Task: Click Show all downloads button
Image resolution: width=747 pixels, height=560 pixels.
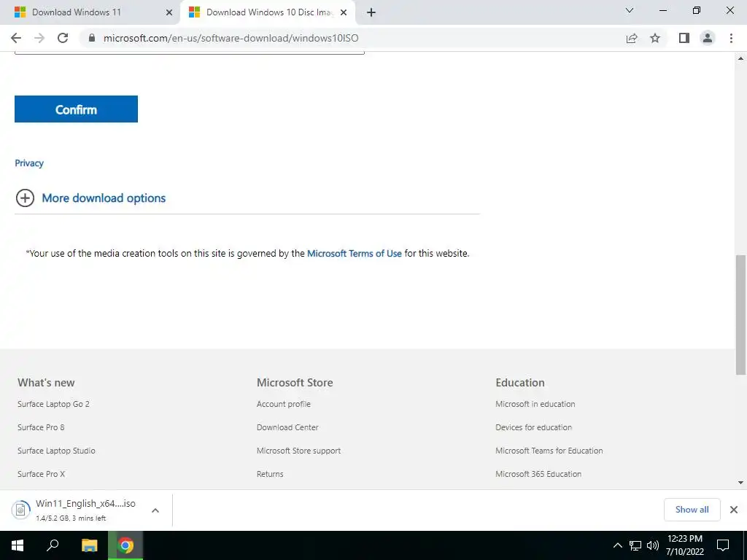Action: pos(692,510)
